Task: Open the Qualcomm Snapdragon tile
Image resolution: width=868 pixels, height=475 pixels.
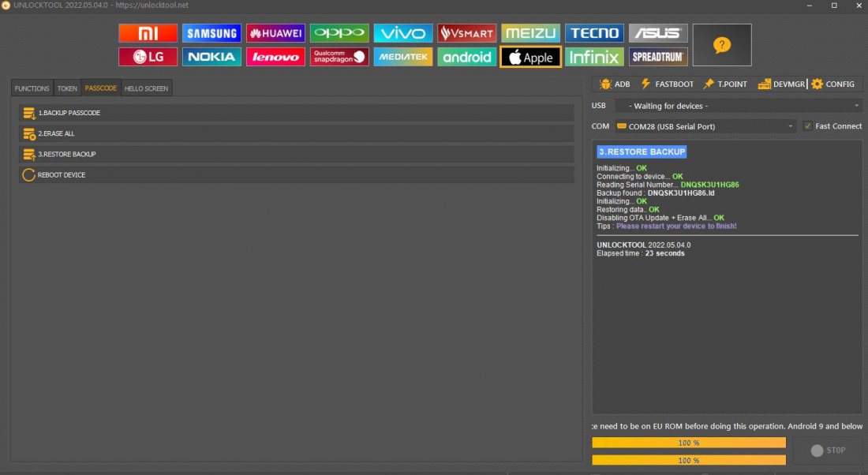Action: tap(339, 57)
